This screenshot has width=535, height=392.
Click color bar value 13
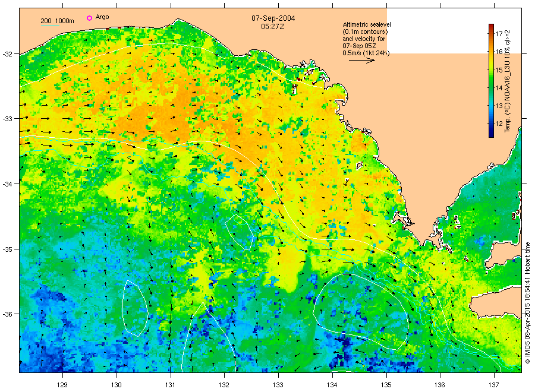pyautogui.click(x=499, y=106)
